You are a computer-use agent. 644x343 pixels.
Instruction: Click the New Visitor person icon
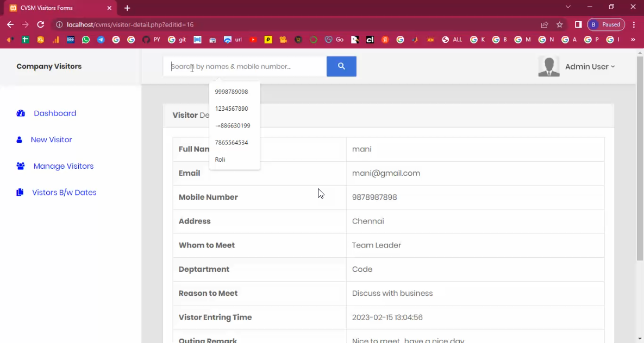[x=20, y=140]
